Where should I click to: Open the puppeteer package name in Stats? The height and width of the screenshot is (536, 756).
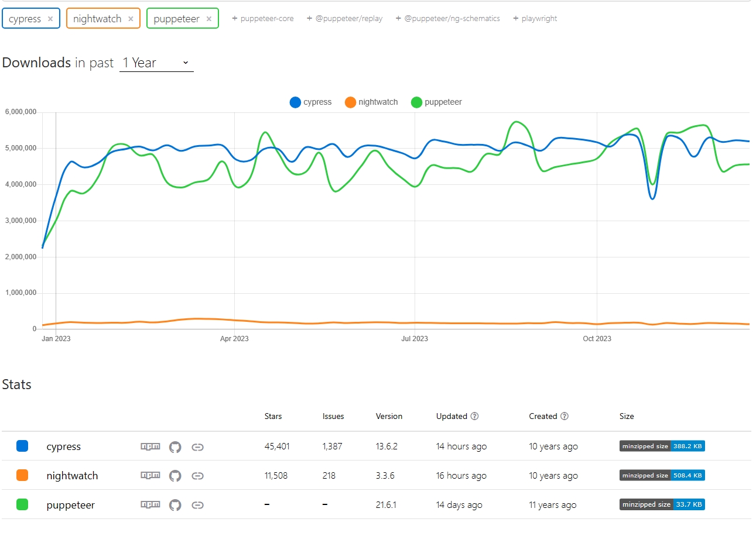tap(70, 506)
